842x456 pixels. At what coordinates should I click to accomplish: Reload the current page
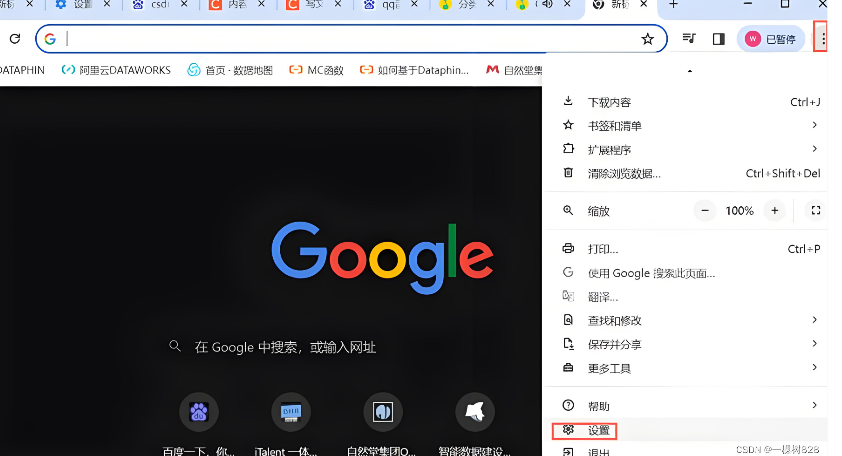(x=15, y=39)
